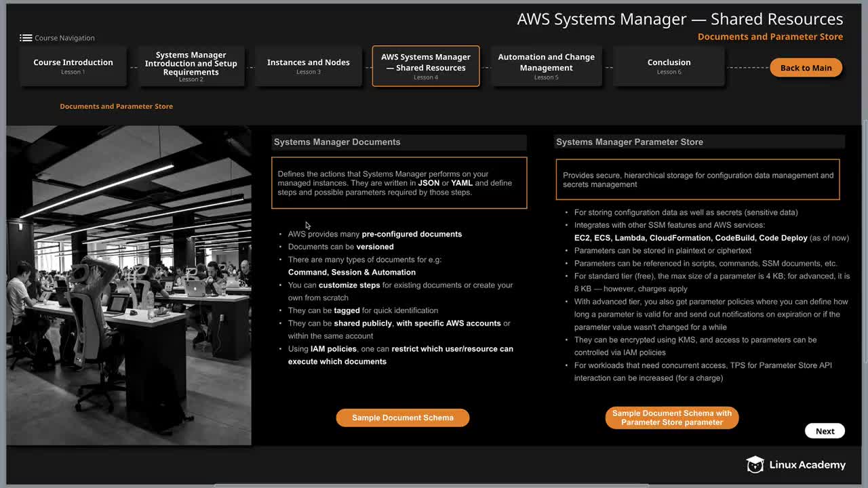The height and width of the screenshot is (488, 868).
Task: Go to Instances and Nodes lesson
Action: pyautogui.click(x=309, y=66)
